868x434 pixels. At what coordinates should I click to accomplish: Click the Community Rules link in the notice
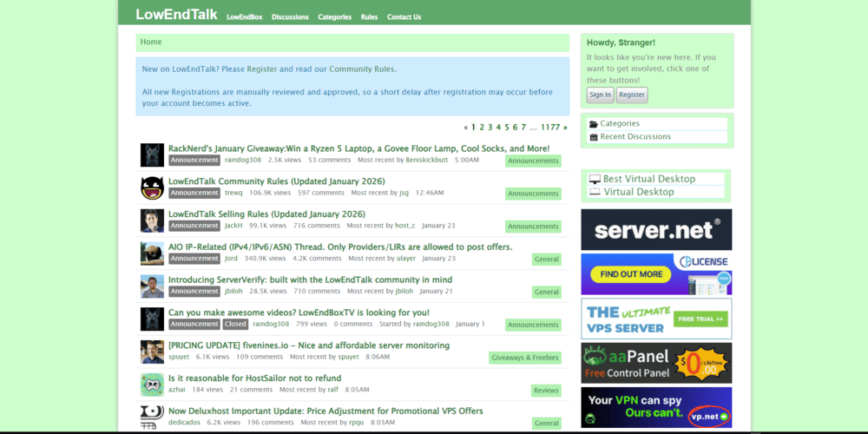[x=361, y=69]
